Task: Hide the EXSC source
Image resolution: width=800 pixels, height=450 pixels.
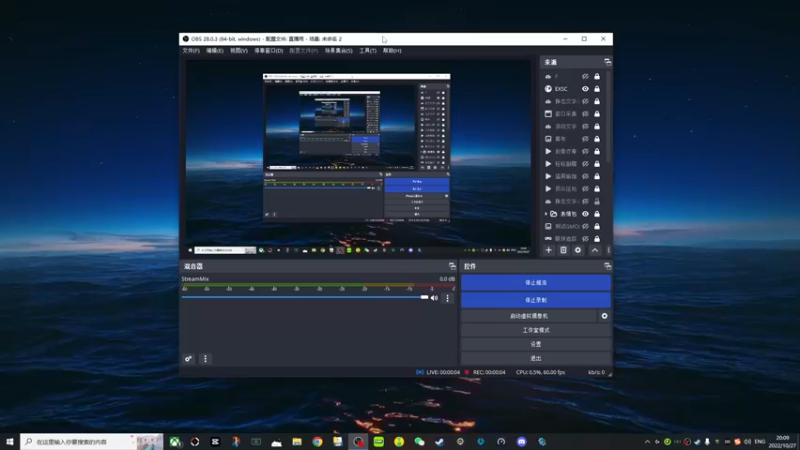Action: coord(585,89)
